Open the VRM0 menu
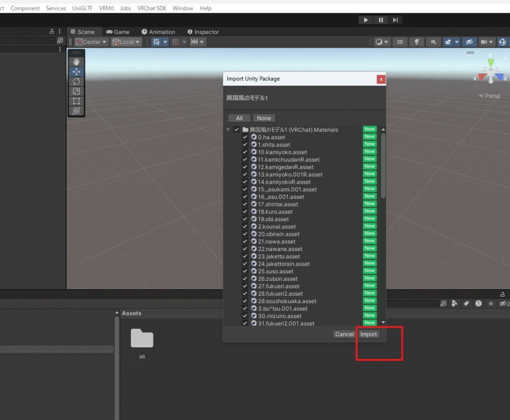This screenshot has width=510, height=420. [x=107, y=8]
